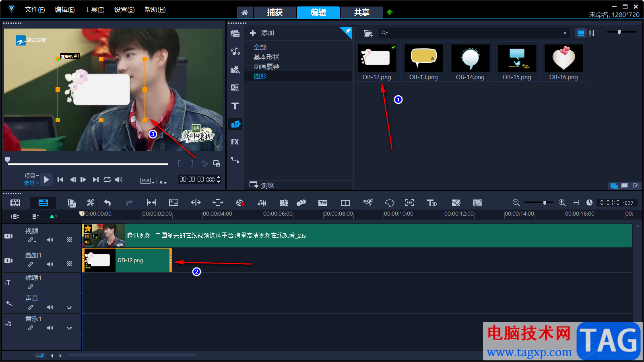Screen dimensions: 644x362
Task: Adjust the timeline zoom slider
Action: (544, 203)
